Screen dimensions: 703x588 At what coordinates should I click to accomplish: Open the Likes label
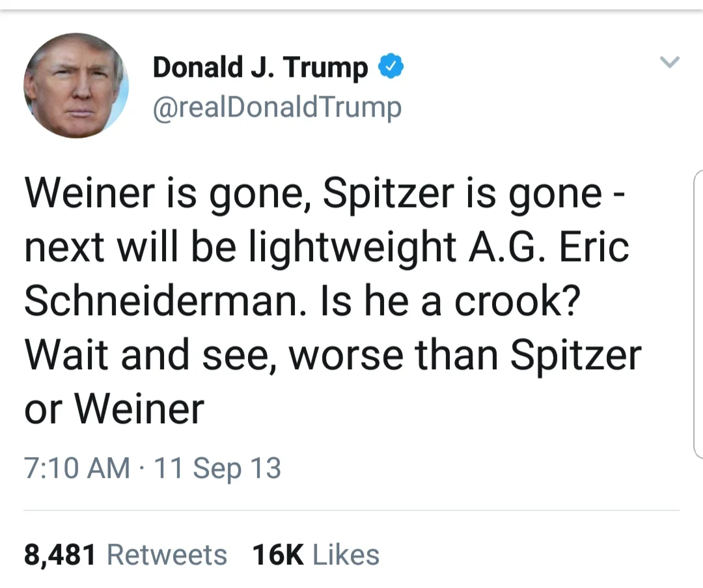(x=346, y=555)
